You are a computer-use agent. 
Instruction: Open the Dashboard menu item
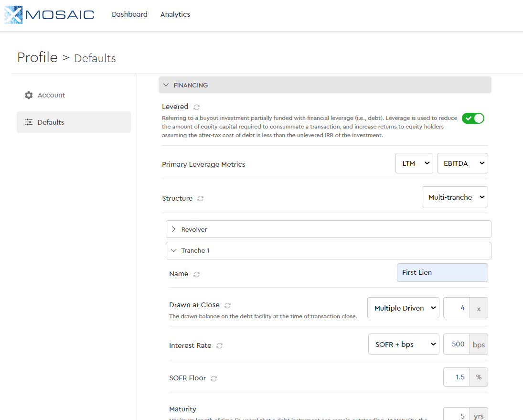pos(129,14)
